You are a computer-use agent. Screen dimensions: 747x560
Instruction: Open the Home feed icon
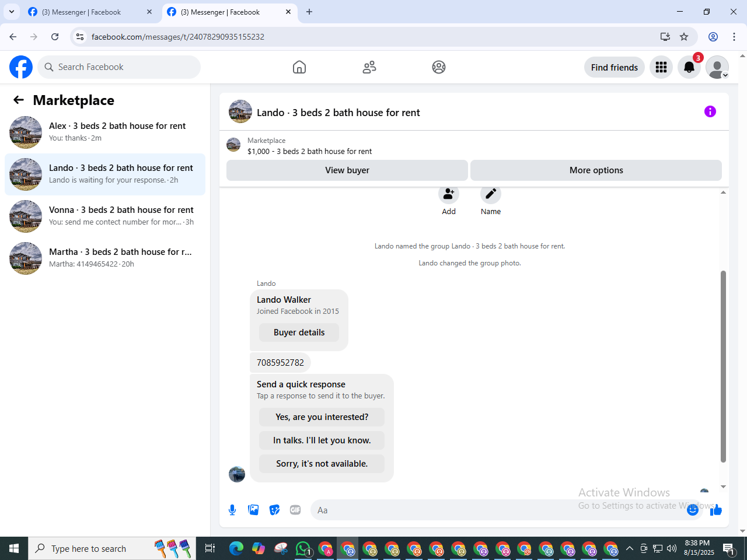pyautogui.click(x=299, y=67)
